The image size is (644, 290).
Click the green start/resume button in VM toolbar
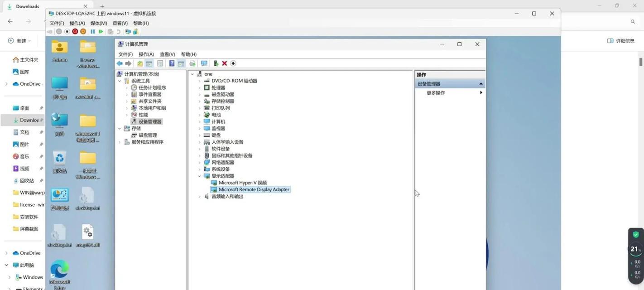101,32
